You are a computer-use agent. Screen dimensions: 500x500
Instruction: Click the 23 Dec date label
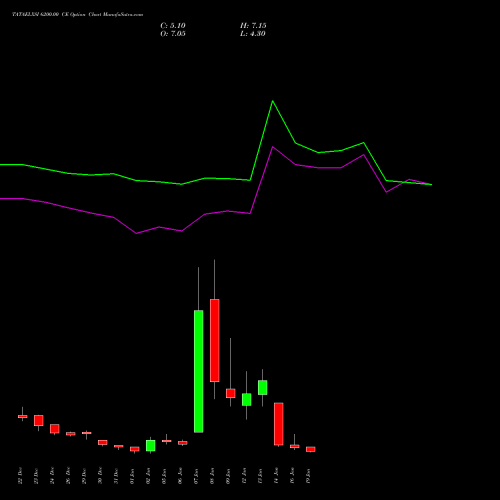[36, 476]
